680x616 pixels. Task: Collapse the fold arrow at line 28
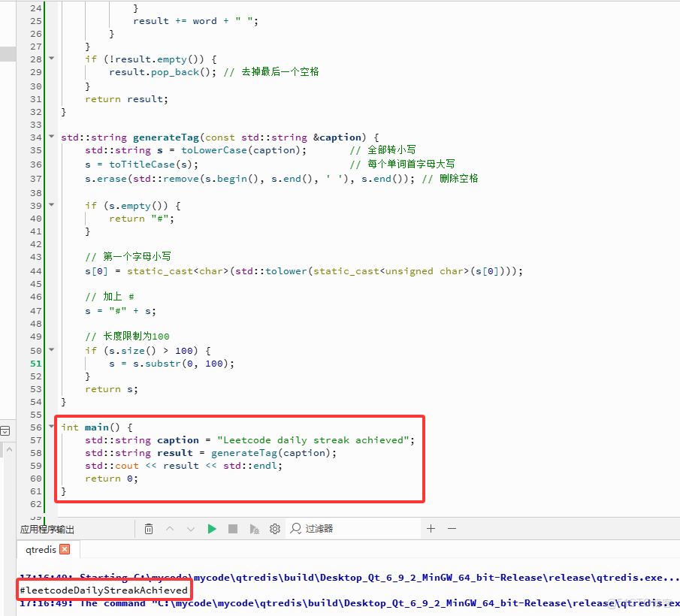tap(52, 58)
